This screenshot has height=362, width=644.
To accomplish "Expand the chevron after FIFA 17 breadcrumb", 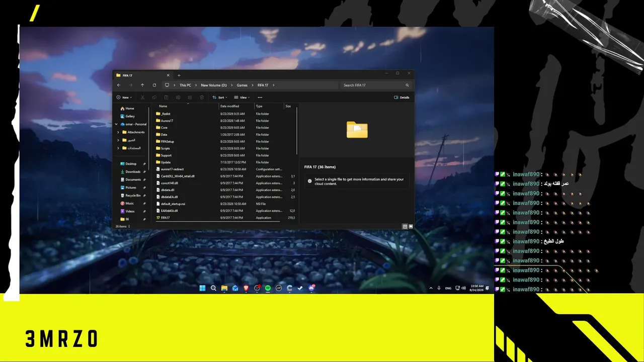I will click(x=273, y=85).
